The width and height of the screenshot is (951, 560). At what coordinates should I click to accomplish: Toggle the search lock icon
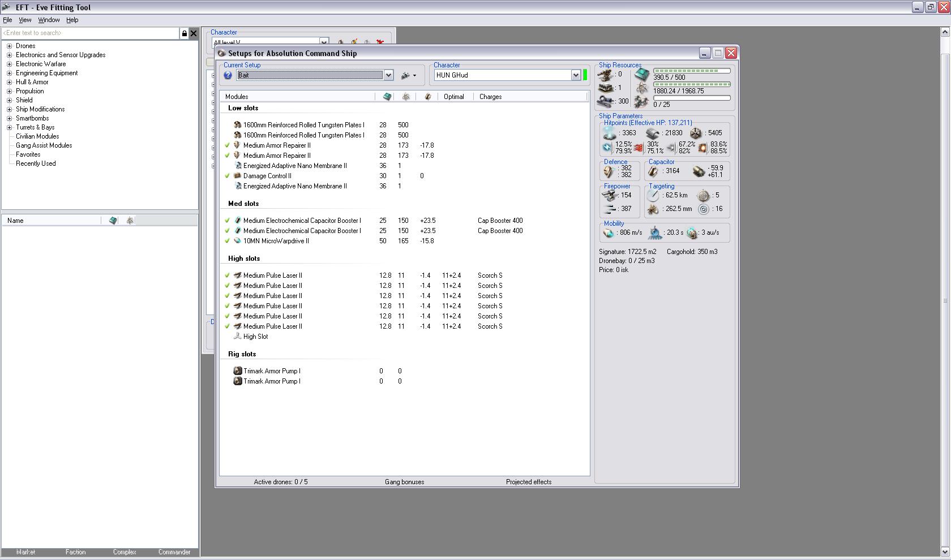(184, 33)
